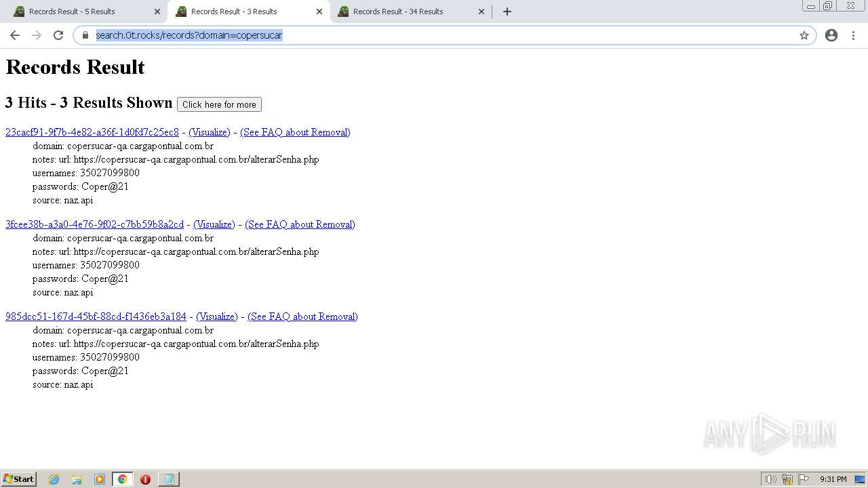The image size is (868, 488).
Task: Close the 'Records Result - 5 Results' tab
Action: click(x=157, y=12)
